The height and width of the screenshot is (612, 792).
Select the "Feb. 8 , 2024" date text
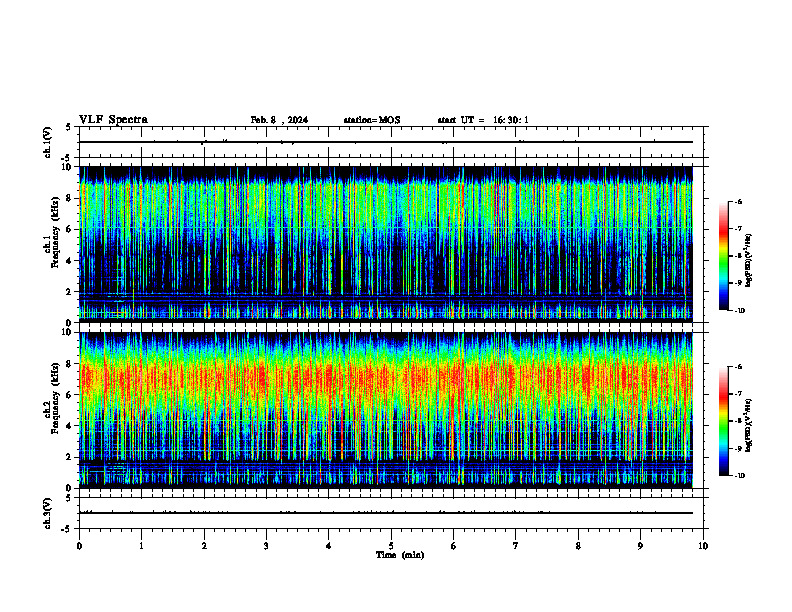pos(279,120)
